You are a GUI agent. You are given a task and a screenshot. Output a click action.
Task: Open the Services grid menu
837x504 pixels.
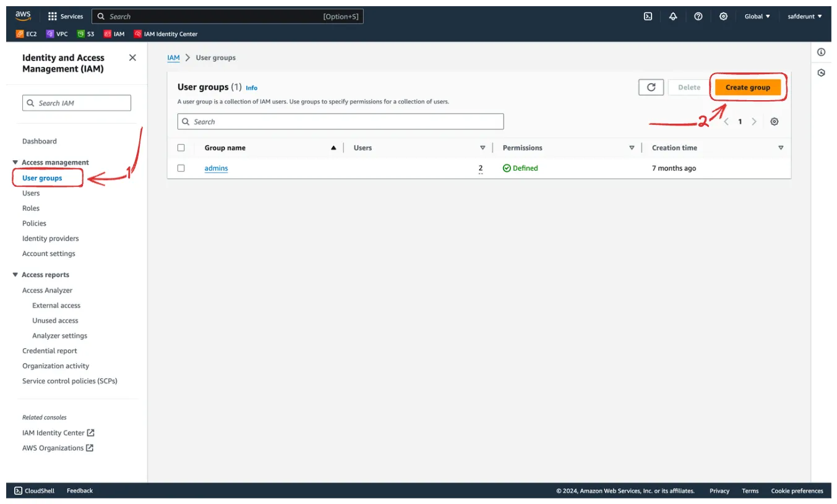(66, 17)
